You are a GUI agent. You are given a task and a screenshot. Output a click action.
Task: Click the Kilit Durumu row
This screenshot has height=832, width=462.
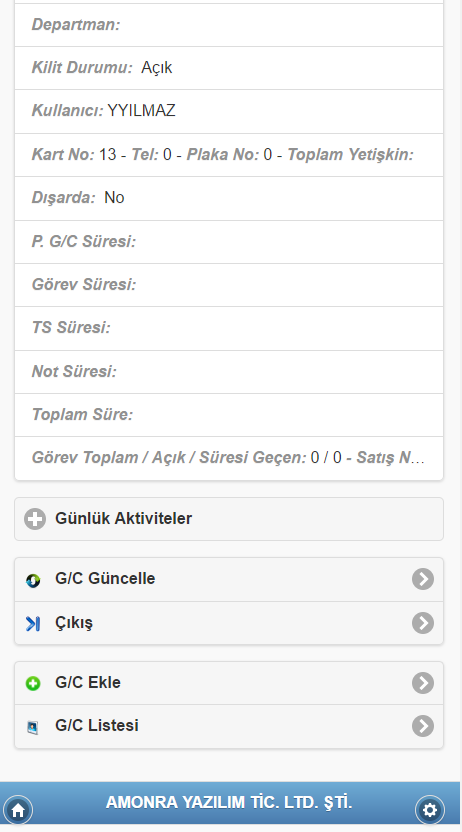click(229, 68)
